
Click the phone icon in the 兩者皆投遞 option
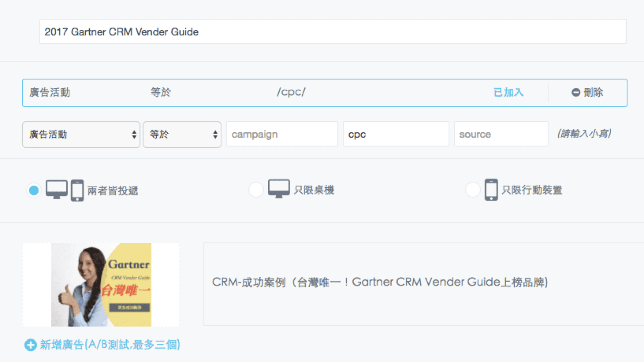coord(77,190)
